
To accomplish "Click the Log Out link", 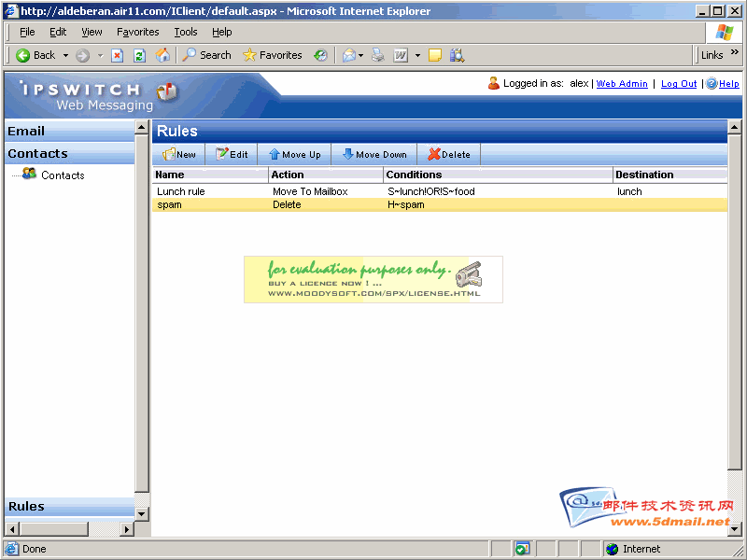I will click(678, 84).
